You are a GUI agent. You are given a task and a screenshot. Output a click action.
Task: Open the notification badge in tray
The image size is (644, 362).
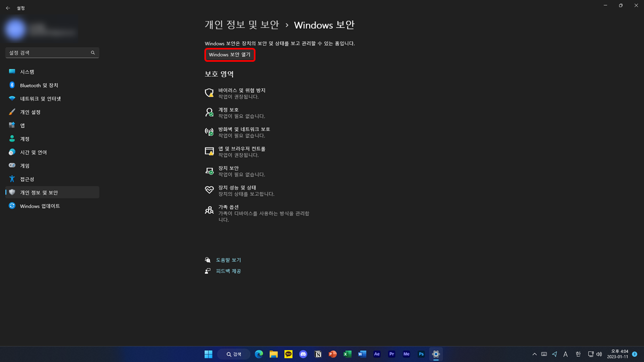pos(634,354)
